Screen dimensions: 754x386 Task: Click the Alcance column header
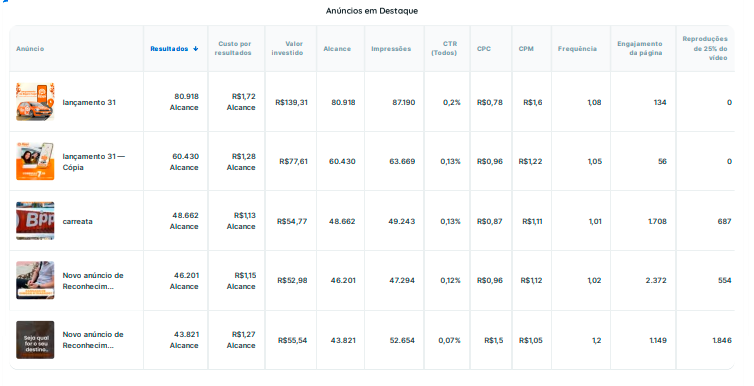pyautogui.click(x=337, y=49)
